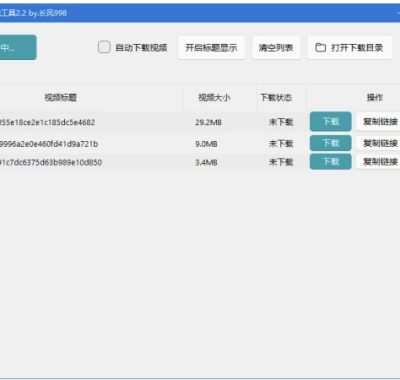Select video title ending fd41d9a721b
This screenshot has height=380, width=400.
49,144
